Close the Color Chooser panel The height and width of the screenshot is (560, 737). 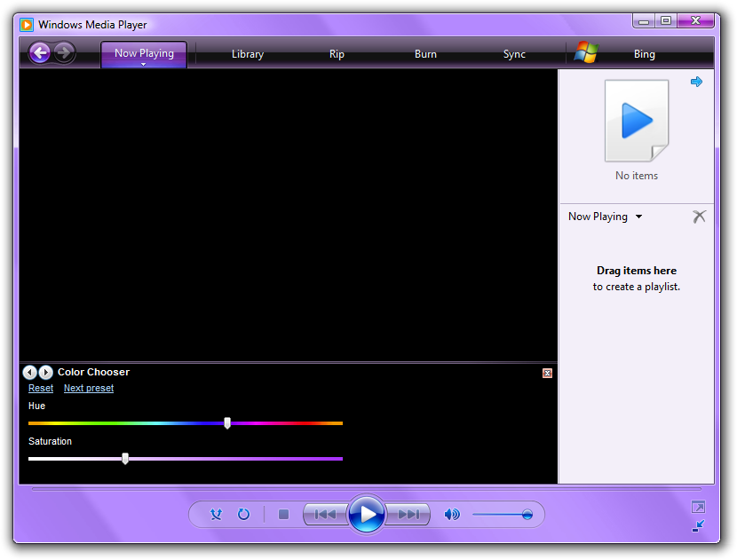[x=547, y=374]
